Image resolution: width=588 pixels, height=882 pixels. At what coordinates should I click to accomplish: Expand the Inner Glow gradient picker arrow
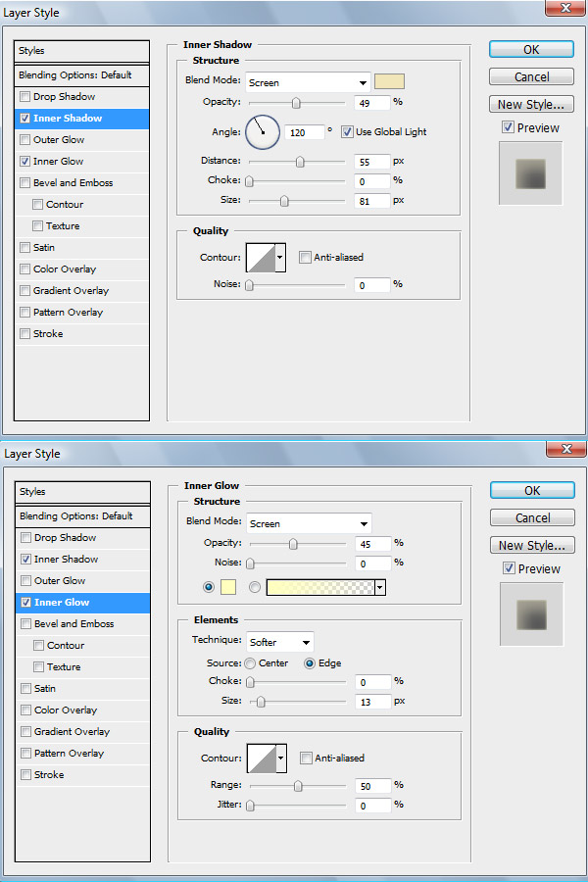pos(380,588)
